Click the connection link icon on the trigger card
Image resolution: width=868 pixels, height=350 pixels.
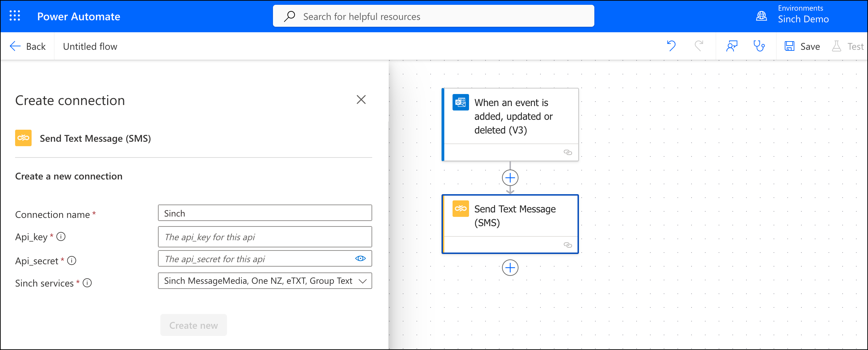pyautogui.click(x=568, y=152)
